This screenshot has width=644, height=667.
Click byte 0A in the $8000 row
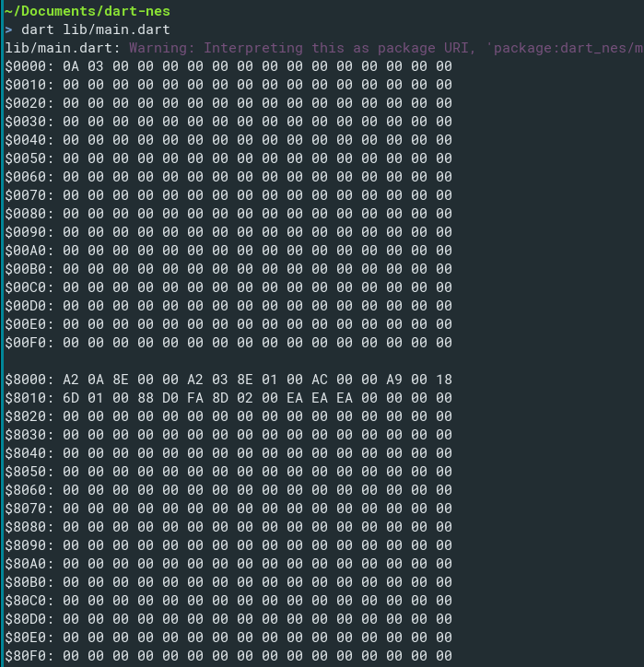pos(96,380)
